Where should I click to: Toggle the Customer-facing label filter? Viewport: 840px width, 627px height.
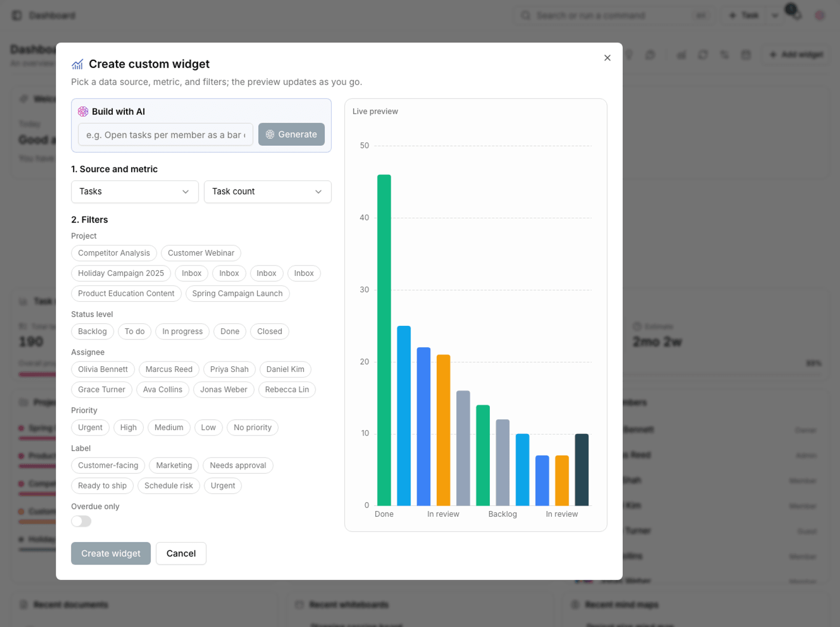point(108,465)
